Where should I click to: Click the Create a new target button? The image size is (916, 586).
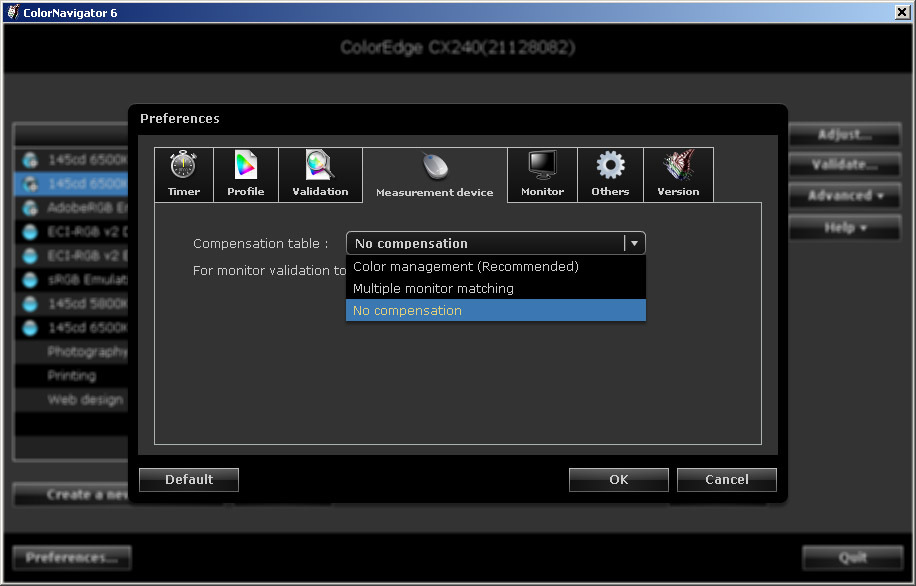tap(71, 494)
